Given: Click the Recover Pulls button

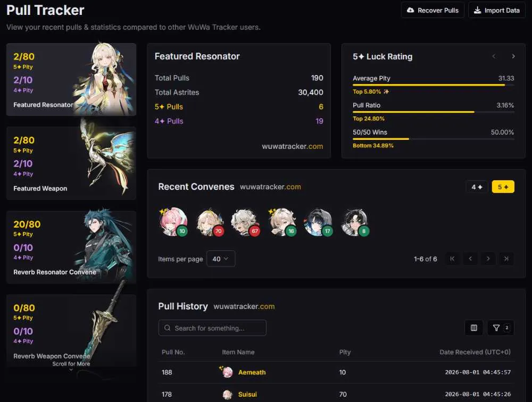Looking at the screenshot, I should (x=433, y=10).
